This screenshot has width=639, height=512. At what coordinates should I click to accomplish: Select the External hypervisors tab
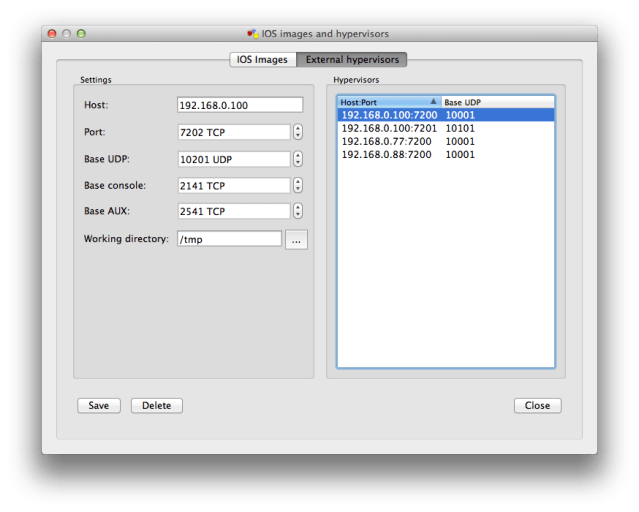(x=352, y=60)
